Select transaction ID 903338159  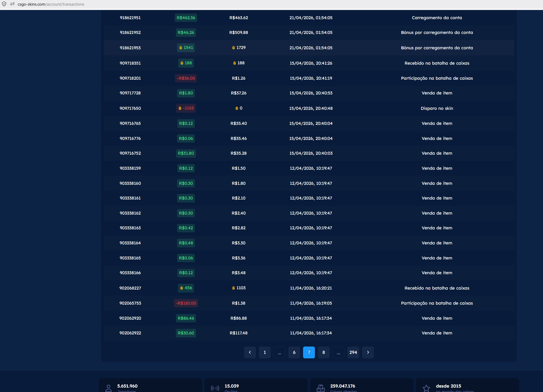click(130, 168)
